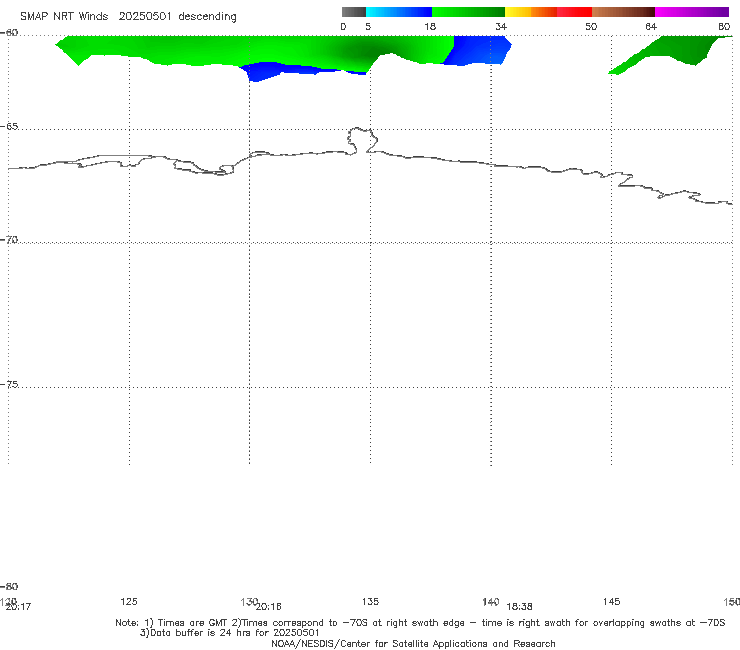Click the swath time label '20:17'

[18, 607]
